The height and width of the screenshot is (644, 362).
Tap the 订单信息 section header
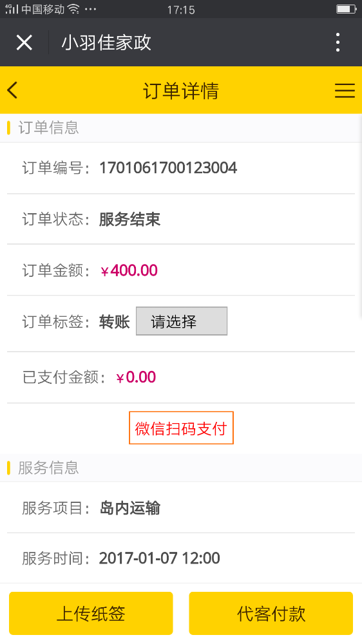tap(48, 128)
